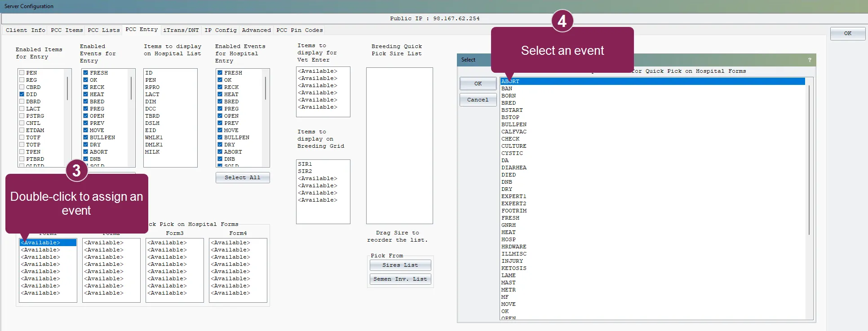Image resolution: width=868 pixels, height=331 pixels.
Task: Enable the REG checkbox for entry
Action: (x=22, y=80)
